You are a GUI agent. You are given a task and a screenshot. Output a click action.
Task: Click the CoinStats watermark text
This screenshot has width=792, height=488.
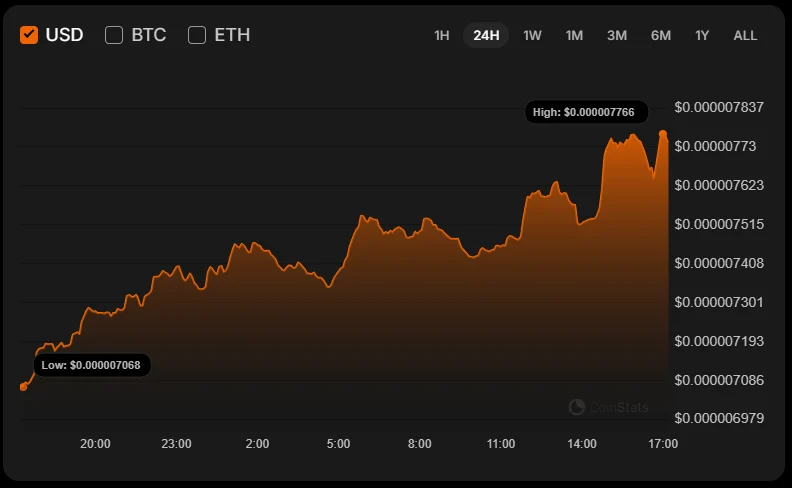click(618, 407)
